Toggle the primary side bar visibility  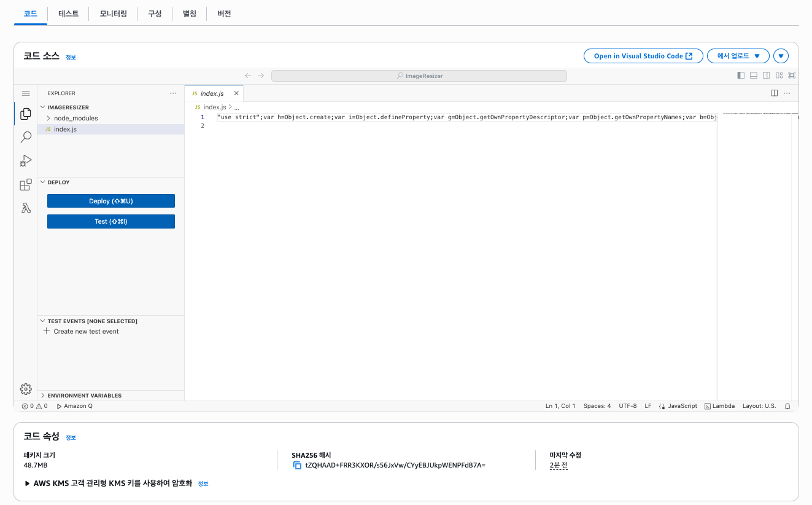[x=741, y=76]
